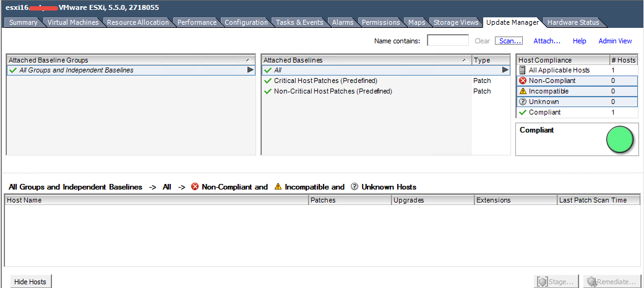Click checkmark icon beside Non-Critical Host Patches
The image size is (644, 288).
(268, 91)
